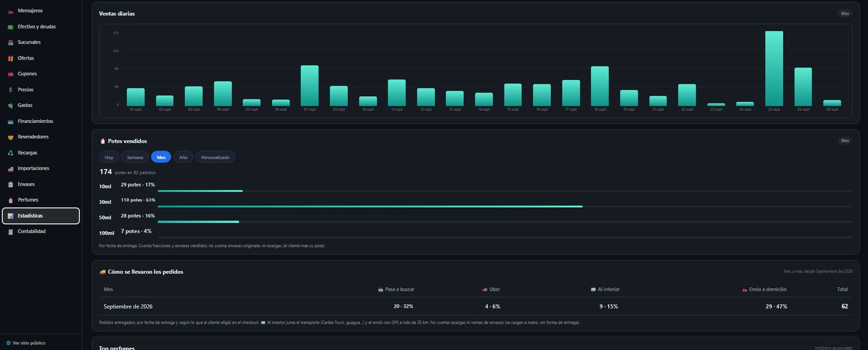The image size is (868, 350).
Task: Click the Uber column car icon
Action: click(x=485, y=289)
